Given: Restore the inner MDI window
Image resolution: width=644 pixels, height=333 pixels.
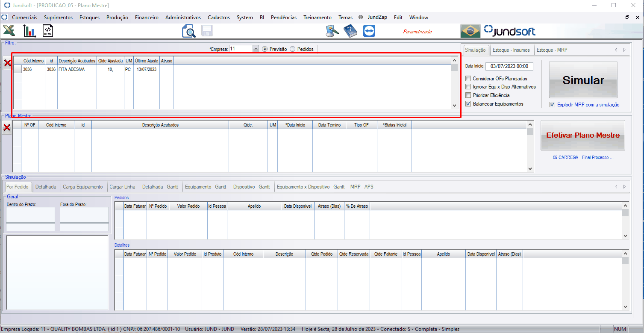Looking at the screenshot, I should 627,17.
